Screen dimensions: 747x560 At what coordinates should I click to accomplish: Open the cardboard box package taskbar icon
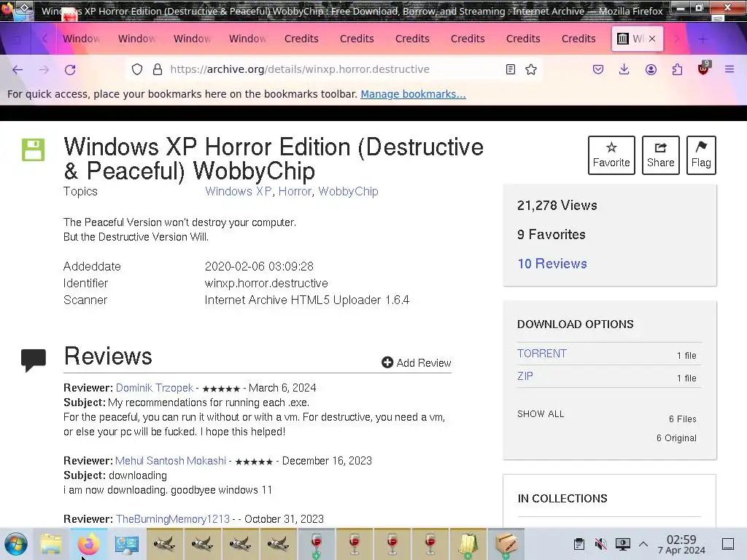coord(506,544)
